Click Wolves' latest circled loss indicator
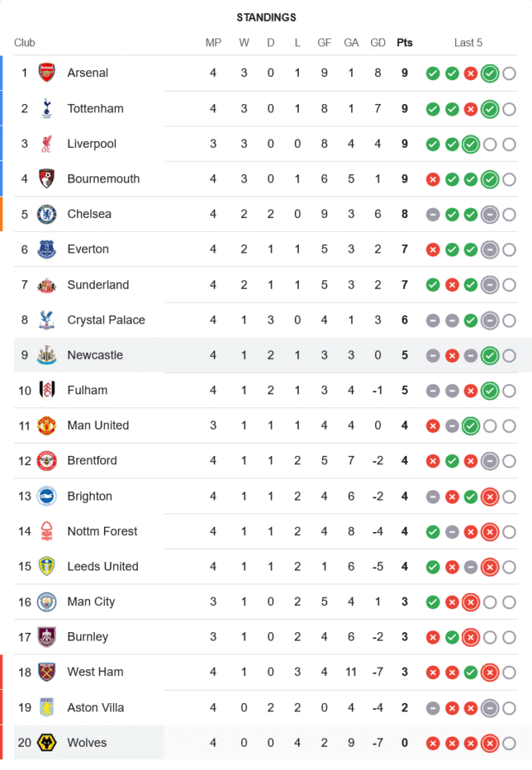Image resolution: width=532 pixels, height=770 pixels. tap(490, 744)
